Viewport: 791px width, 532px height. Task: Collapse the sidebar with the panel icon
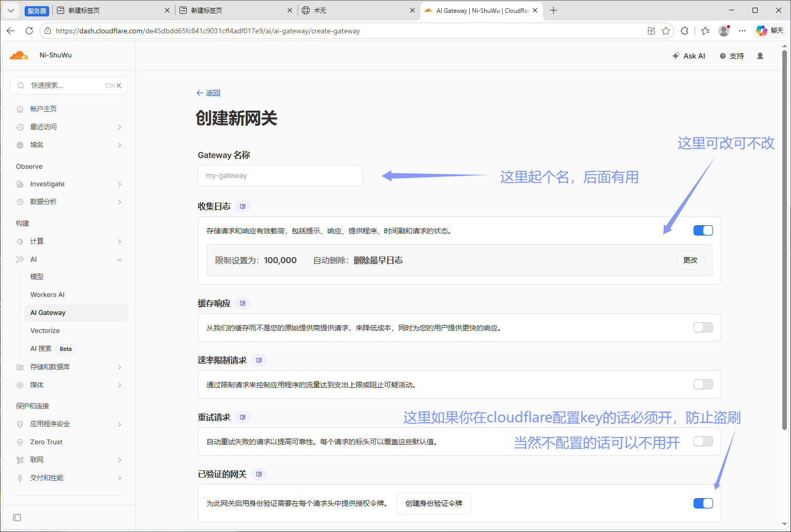pyautogui.click(x=17, y=518)
